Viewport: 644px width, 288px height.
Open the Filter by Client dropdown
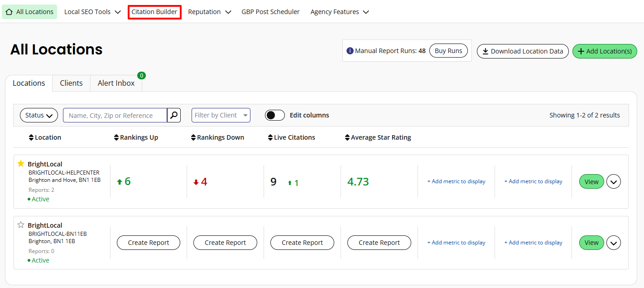[221, 115]
